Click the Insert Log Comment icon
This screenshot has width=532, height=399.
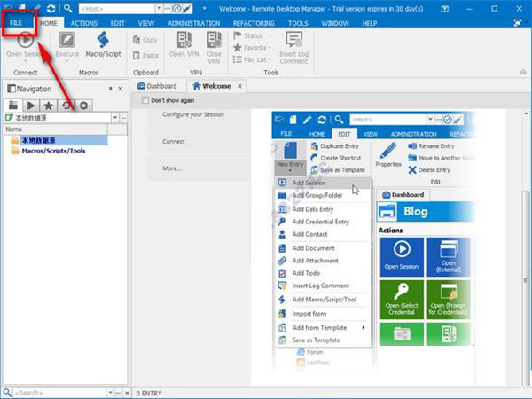(x=293, y=37)
